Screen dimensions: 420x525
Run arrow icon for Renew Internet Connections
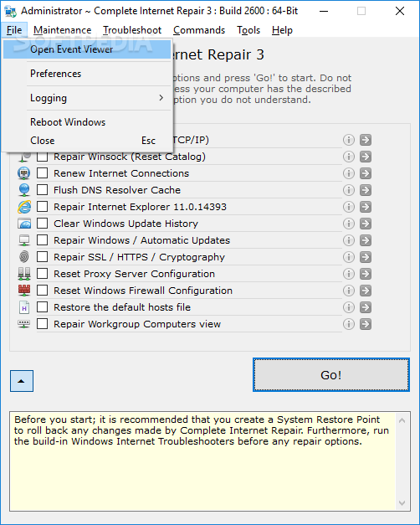pos(366,173)
